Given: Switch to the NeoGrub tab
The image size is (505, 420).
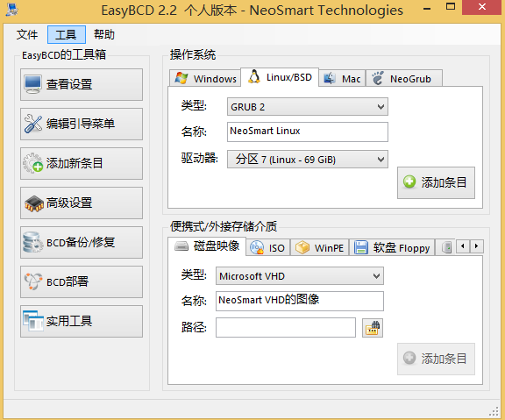Looking at the screenshot, I should (403, 78).
